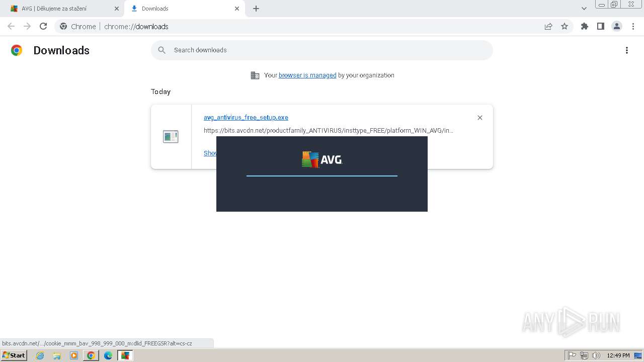Screen dimensions: 644x362
Task: Select the Downloads tab
Action: 185,9
